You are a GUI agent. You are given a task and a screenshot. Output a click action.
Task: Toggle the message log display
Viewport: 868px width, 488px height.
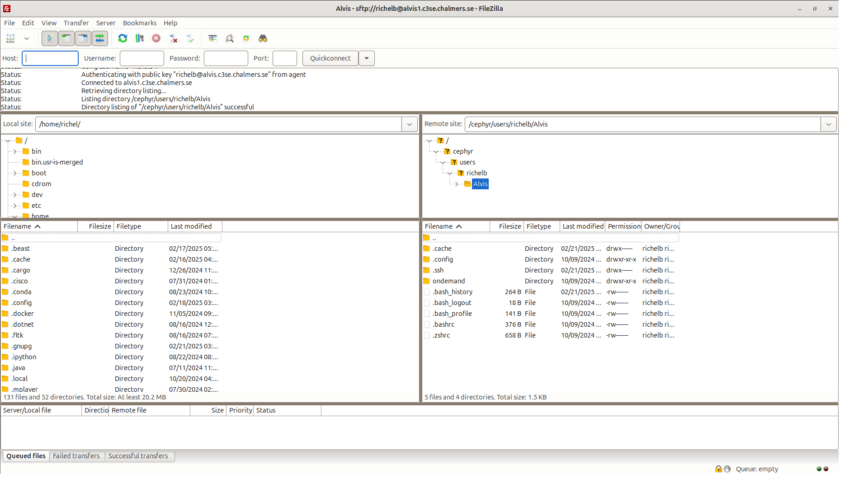49,38
